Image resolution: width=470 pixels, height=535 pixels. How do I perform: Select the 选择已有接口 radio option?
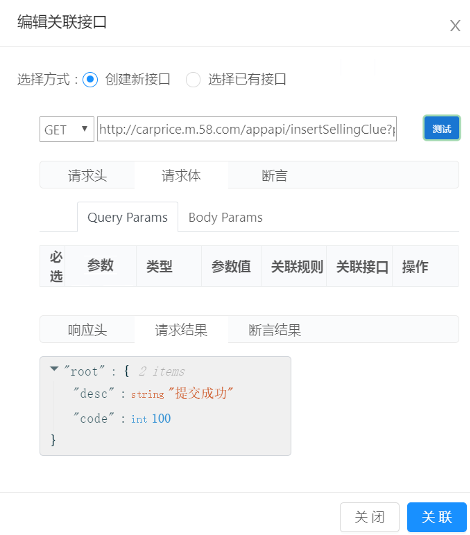(193, 79)
